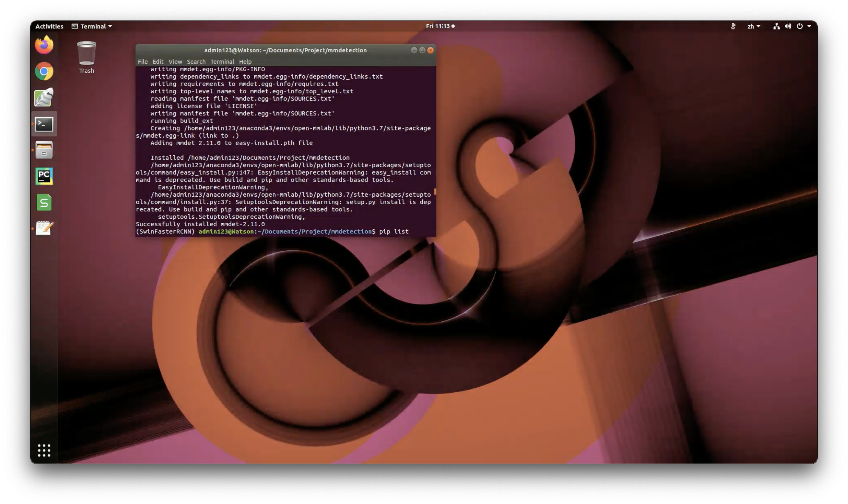
Task: Click the sound volume indicator
Action: (x=788, y=26)
